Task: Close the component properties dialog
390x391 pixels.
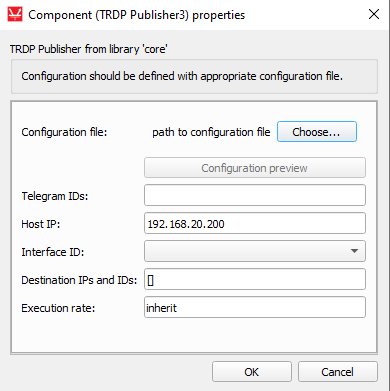Action: tap(374, 14)
